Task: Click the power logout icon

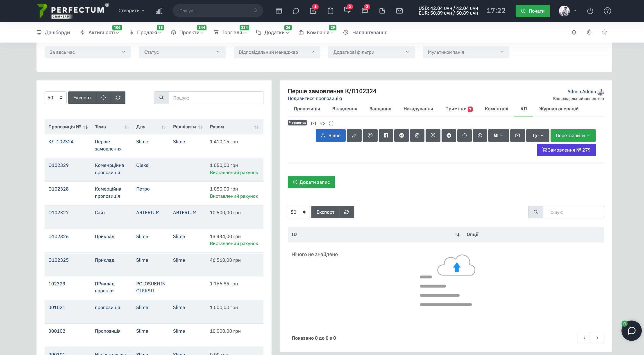Action: click(590, 11)
